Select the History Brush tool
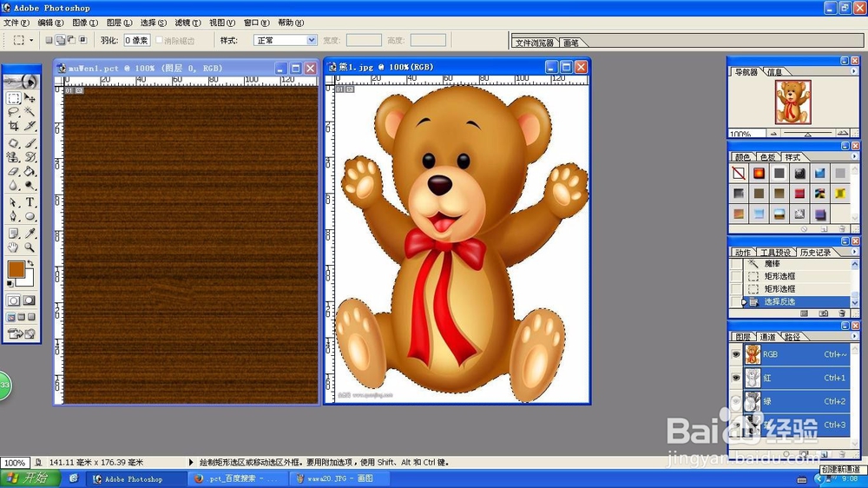 click(30, 157)
